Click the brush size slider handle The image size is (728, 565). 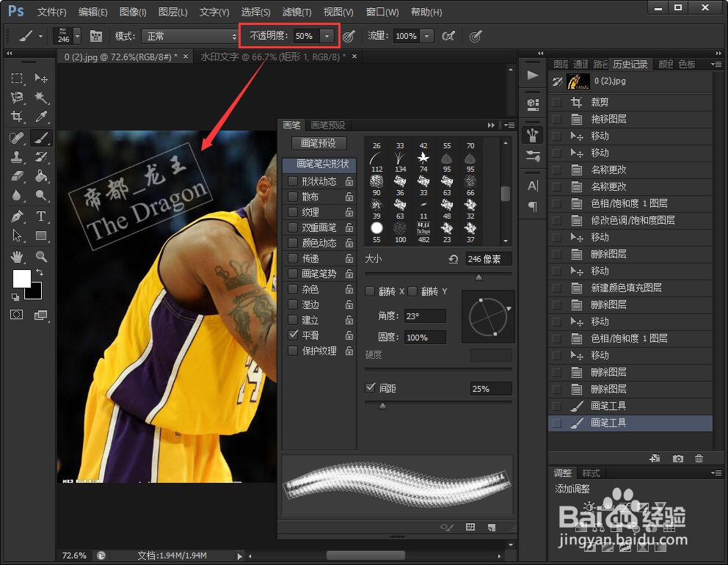(478, 277)
